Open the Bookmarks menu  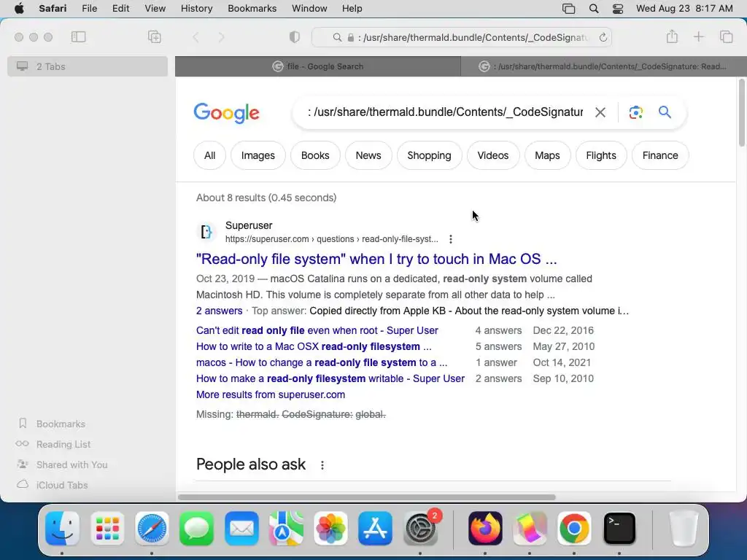pyautogui.click(x=252, y=9)
